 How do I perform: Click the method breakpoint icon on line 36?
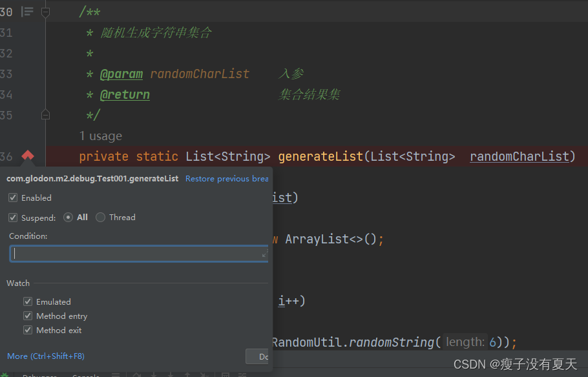click(x=26, y=155)
